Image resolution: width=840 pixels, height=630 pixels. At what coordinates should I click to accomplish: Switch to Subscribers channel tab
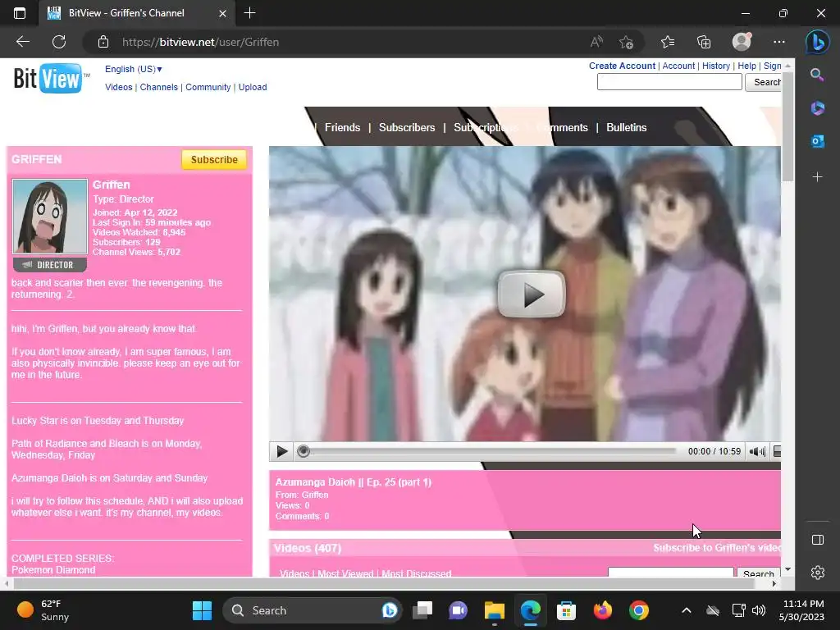click(407, 127)
